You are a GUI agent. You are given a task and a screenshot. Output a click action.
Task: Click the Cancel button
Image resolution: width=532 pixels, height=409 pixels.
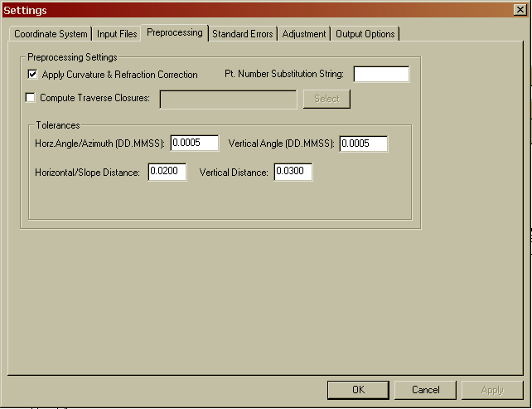click(x=425, y=390)
